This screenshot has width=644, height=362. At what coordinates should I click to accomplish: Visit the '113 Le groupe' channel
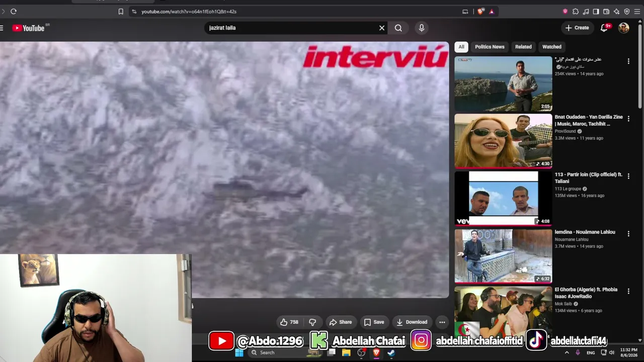pyautogui.click(x=568, y=189)
